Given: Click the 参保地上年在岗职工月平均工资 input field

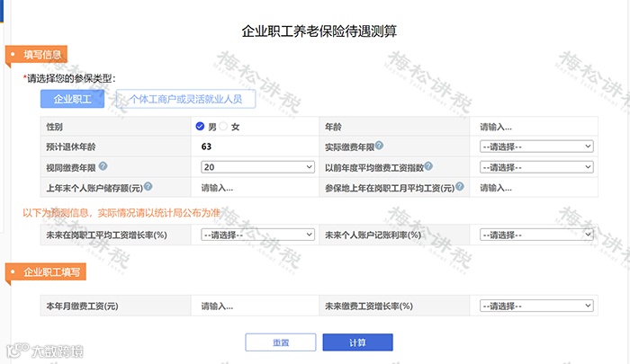Looking at the screenshot, I should pyautogui.click(x=534, y=188).
